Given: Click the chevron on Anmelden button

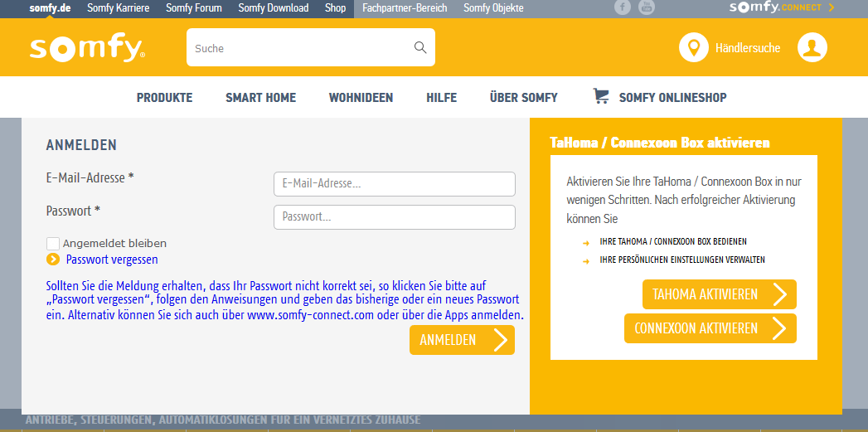Looking at the screenshot, I should tap(501, 340).
